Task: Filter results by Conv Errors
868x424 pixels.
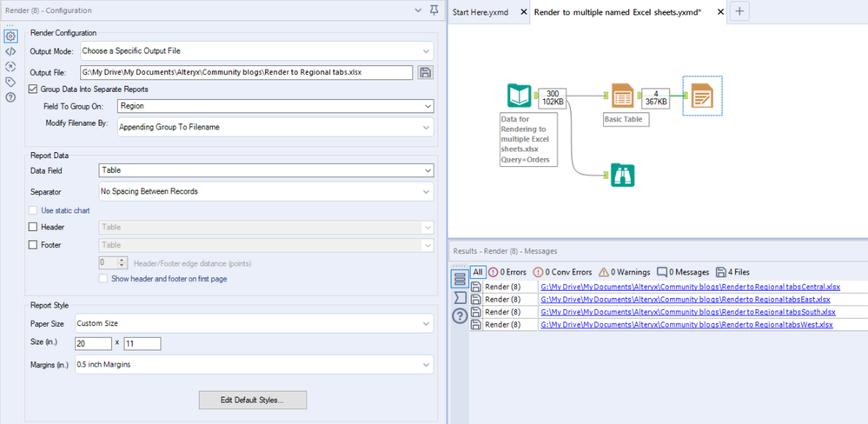Action: click(x=562, y=272)
